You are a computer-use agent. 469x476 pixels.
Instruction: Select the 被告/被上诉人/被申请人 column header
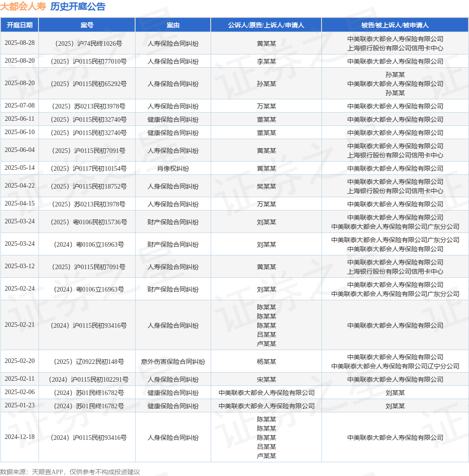(x=395, y=25)
